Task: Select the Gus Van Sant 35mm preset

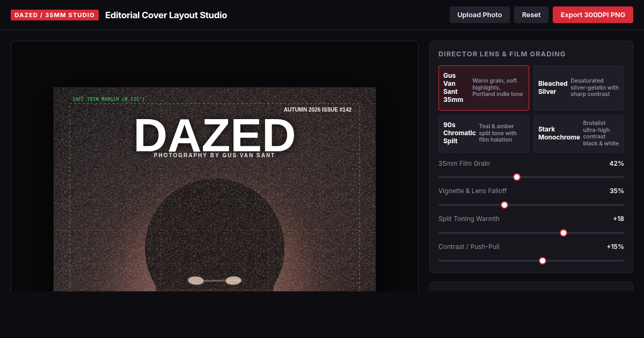Action: (484, 87)
